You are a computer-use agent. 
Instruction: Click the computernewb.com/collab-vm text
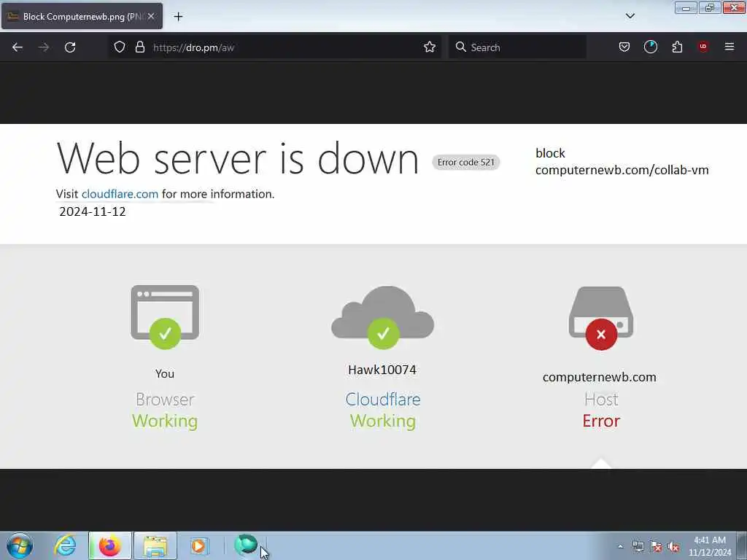pyautogui.click(x=622, y=170)
